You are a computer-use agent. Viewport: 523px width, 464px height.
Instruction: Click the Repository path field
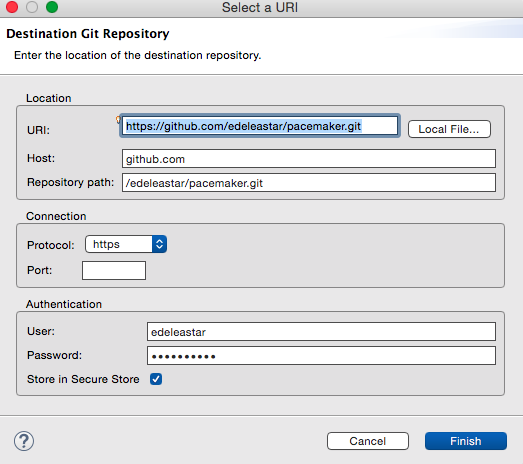[309, 183]
